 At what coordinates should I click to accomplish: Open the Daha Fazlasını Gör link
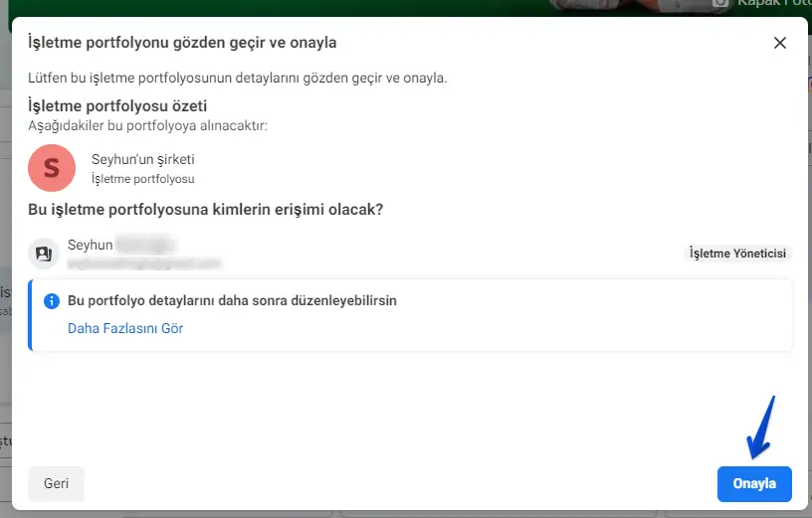[125, 329]
